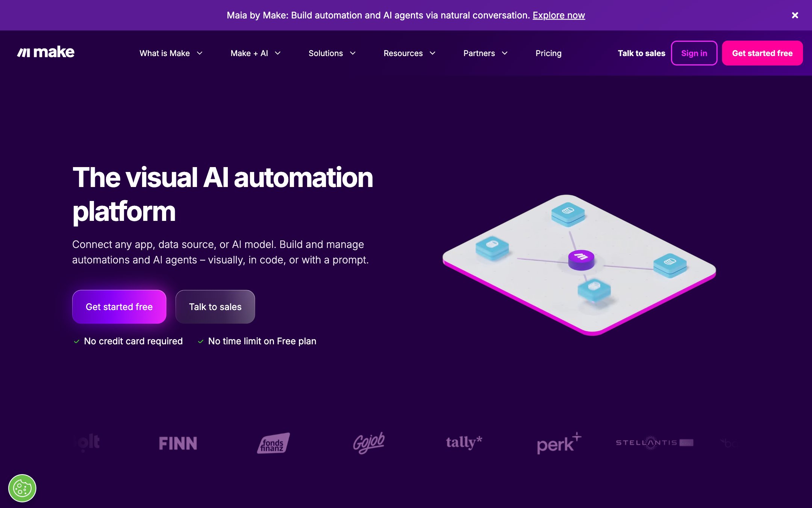The height and width of the screenshot is (508, 812).
Task: Expand the Solutions chevron
Action: click(353, 53)
